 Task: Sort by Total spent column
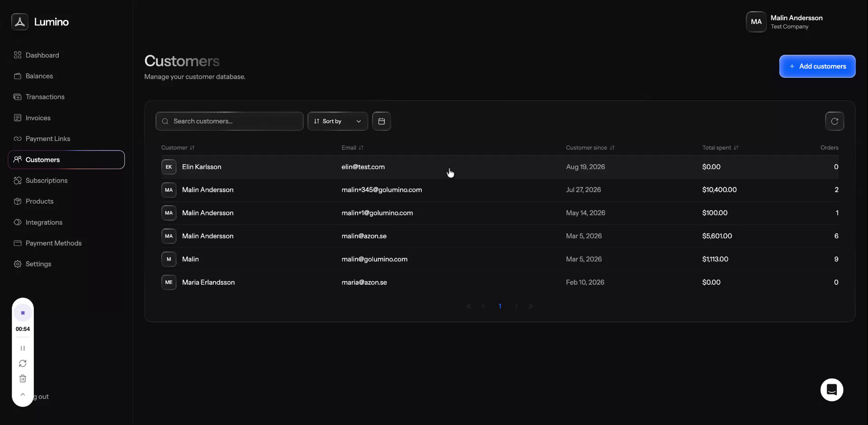(721, 148)
